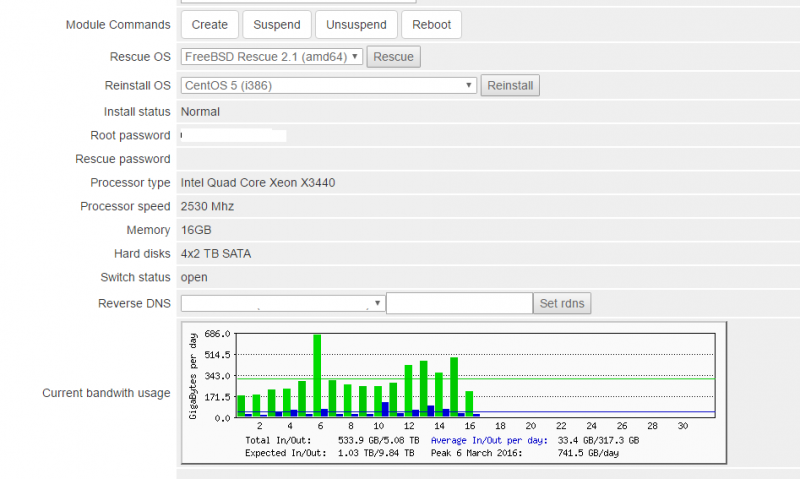Select the 'open' switch status value

(194, 278)
